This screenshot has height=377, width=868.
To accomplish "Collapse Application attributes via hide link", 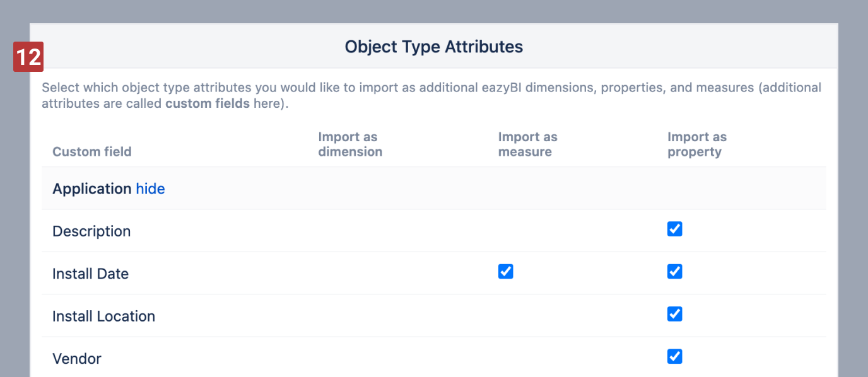I will tap(150, 188).
